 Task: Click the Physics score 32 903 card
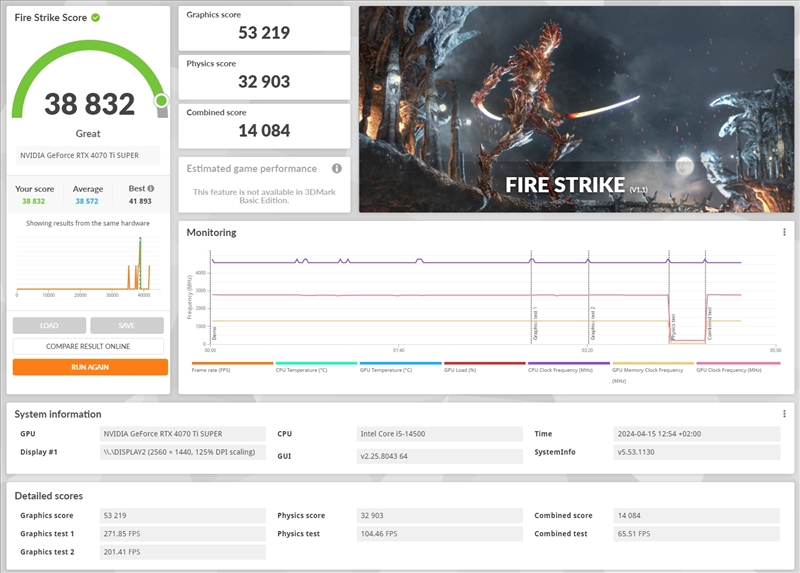point(264,77)
